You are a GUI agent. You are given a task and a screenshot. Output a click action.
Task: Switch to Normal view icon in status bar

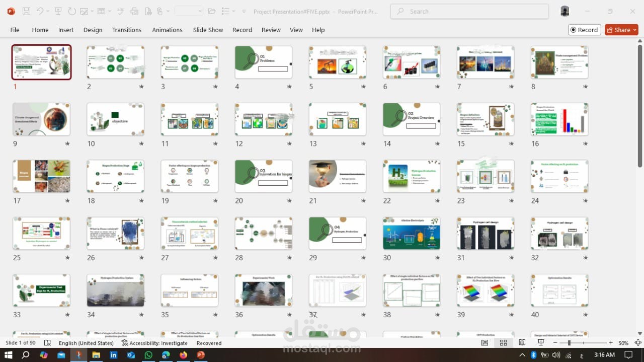485,343
